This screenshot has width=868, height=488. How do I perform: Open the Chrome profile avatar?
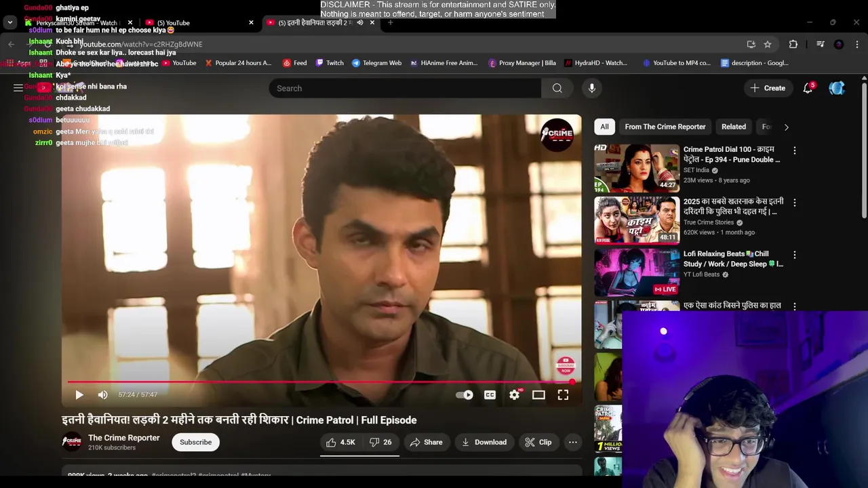click(839, 44)
